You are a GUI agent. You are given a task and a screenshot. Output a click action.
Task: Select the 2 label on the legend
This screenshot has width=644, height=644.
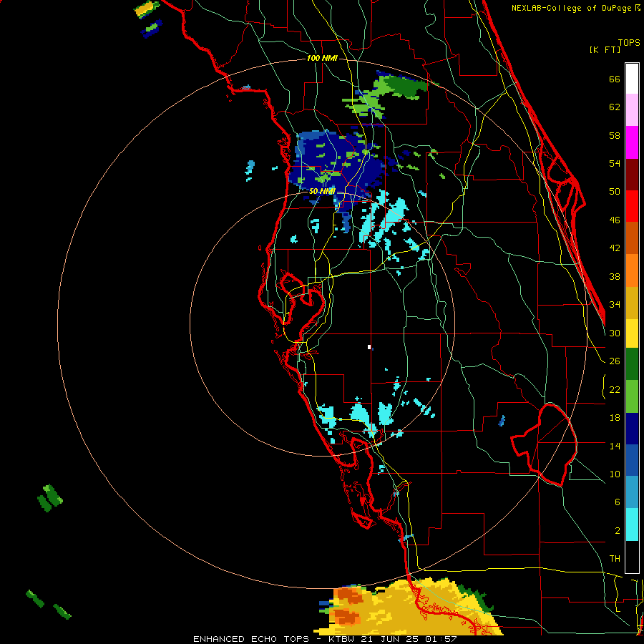(x=618, y=531)
